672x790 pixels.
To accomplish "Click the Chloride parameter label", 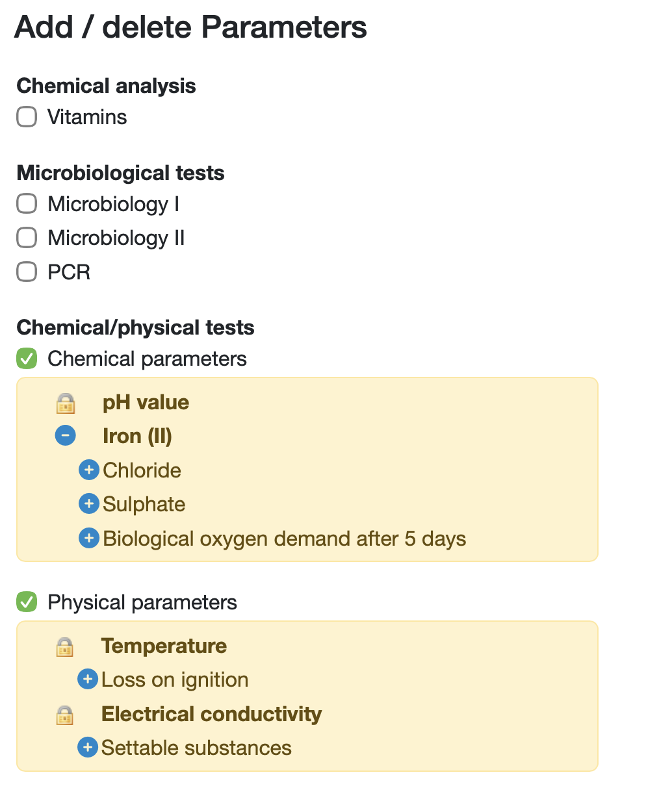I will [142, 470].
